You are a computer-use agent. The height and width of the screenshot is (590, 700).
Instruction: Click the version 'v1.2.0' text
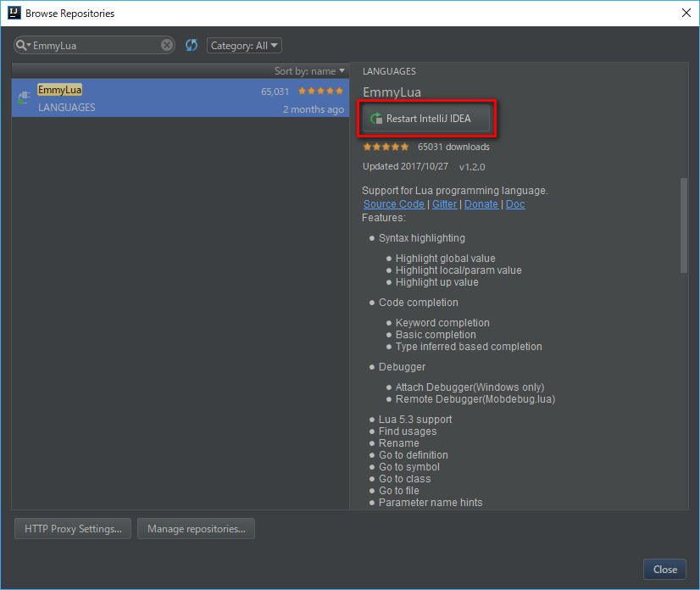pyautogui.click(x=472, y=167)
